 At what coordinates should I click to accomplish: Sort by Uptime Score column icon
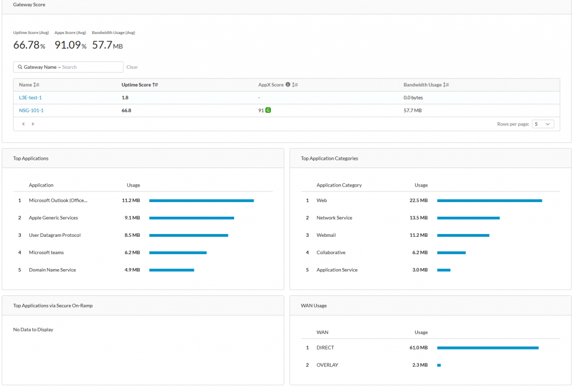pos(155,85)
